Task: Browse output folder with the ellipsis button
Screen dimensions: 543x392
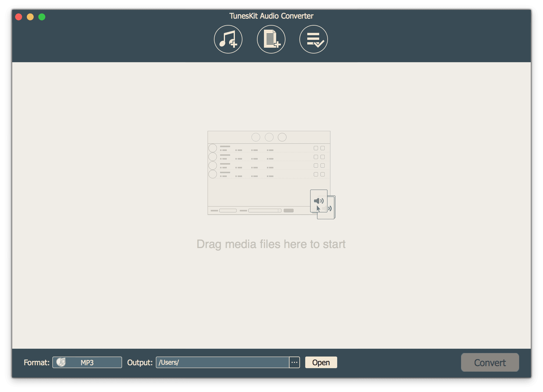Action: tap(294, 362)
